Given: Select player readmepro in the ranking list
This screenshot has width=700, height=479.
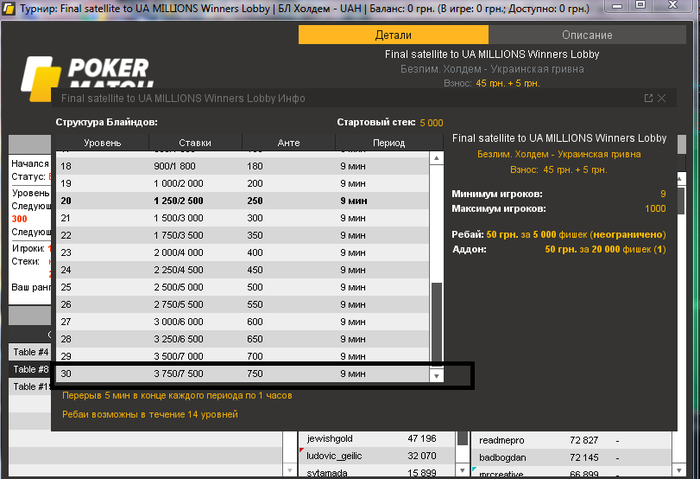Looking at the screenshot, I should click(x=571, y=441).
